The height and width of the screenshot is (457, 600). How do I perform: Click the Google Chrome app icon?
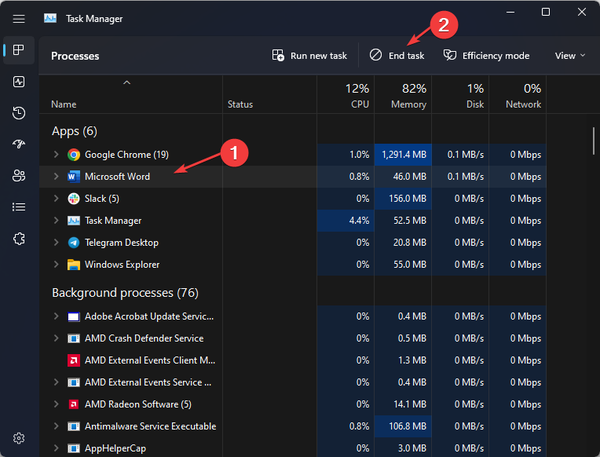click(x=73, y=155)
